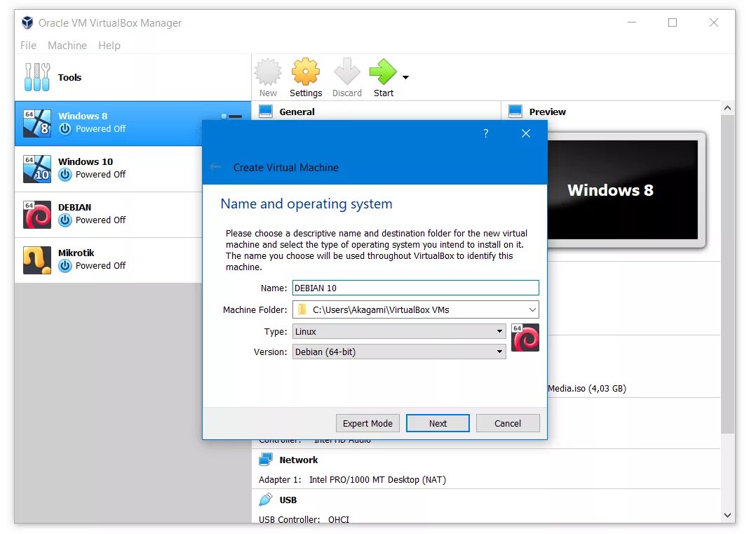Screen dimensions: 756x534
Task: Click the details pane vertical scrollbar thumb
Action: click(727, 274)
